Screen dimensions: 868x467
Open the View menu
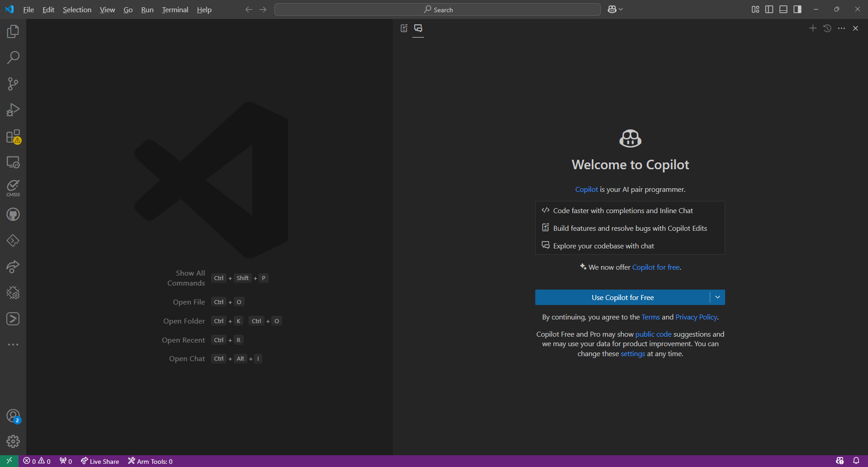pyautogui.click(x=107, y=10)
